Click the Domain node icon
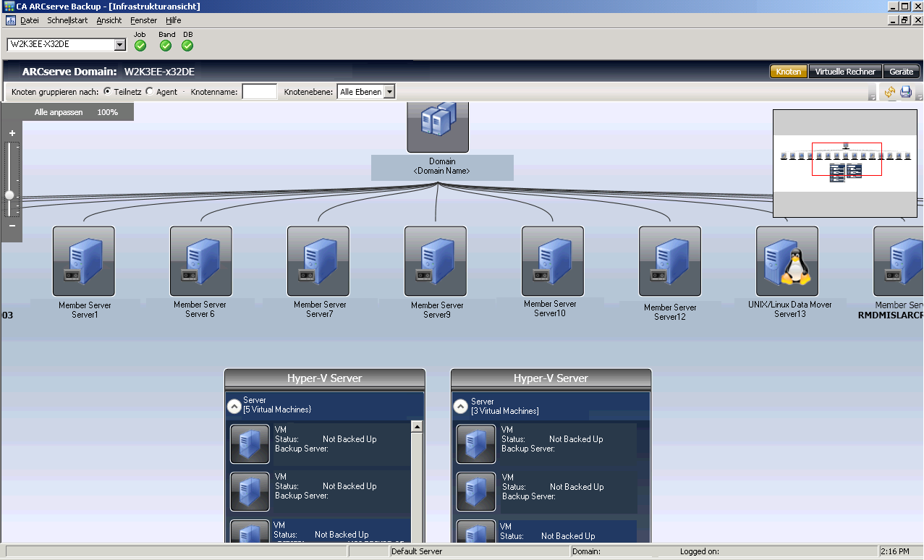The height and width of the screenshot is (560, 924). 438,127
